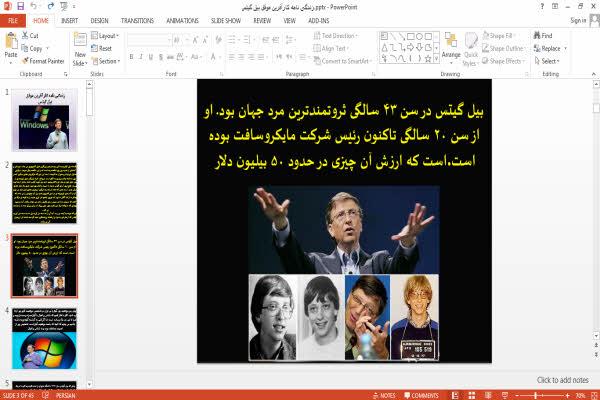Expand the Section dropdown
Image resolution: width=600 pixels, height=400 pixels.
pyautogui.click(x=106, y=61)
